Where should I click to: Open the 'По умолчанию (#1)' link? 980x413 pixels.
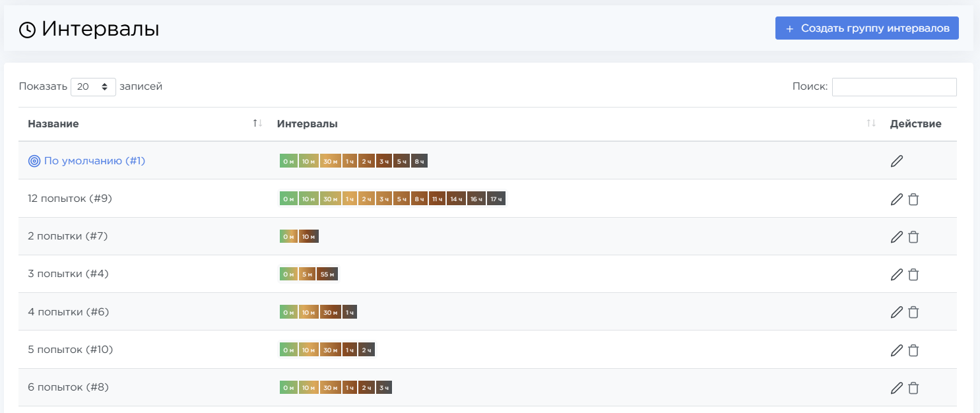94,160
